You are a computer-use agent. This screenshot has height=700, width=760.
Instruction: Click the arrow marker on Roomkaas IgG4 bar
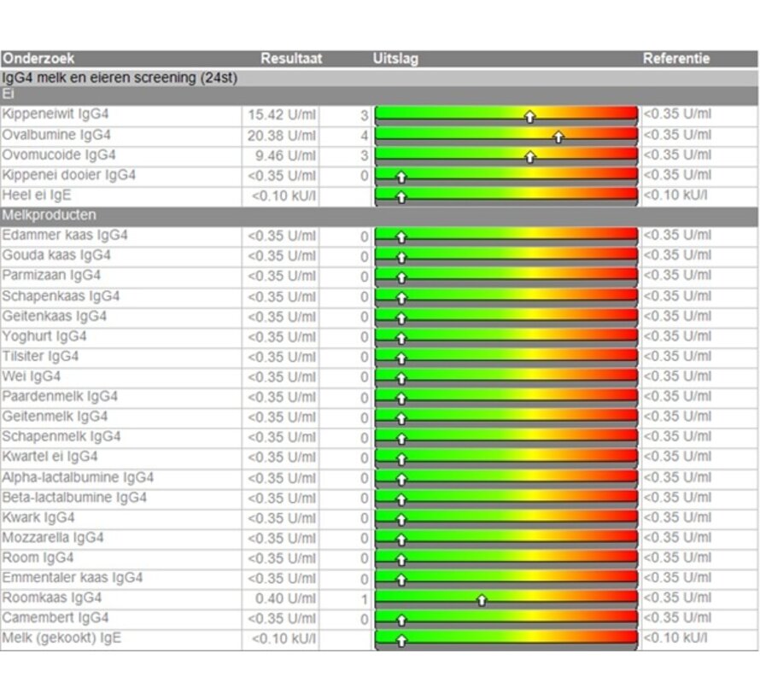coord(482,599)
